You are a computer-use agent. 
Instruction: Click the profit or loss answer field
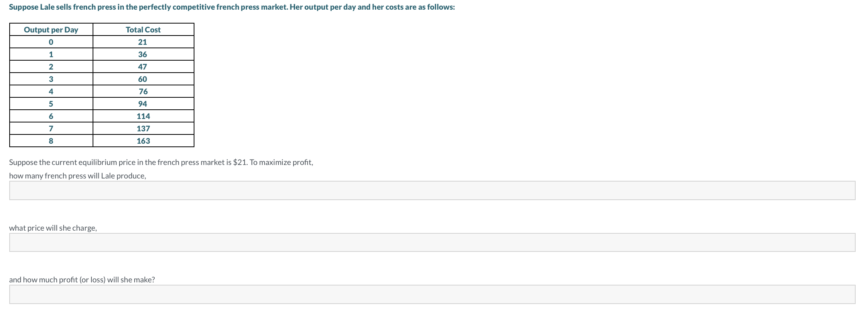(x=432, y=294)
